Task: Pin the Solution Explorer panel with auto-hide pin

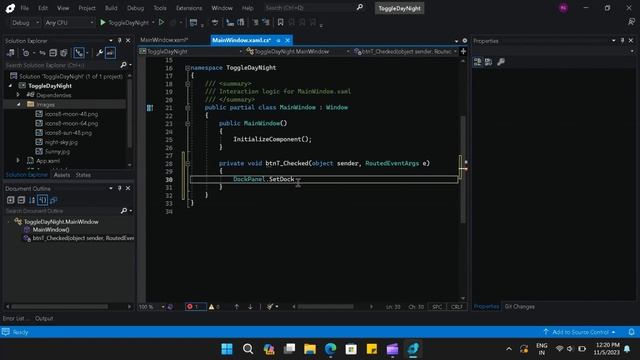Action: point(120,40)
